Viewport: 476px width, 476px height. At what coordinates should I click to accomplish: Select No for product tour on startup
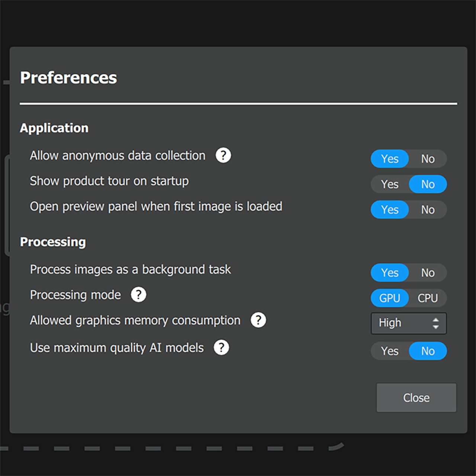[428, 184]
